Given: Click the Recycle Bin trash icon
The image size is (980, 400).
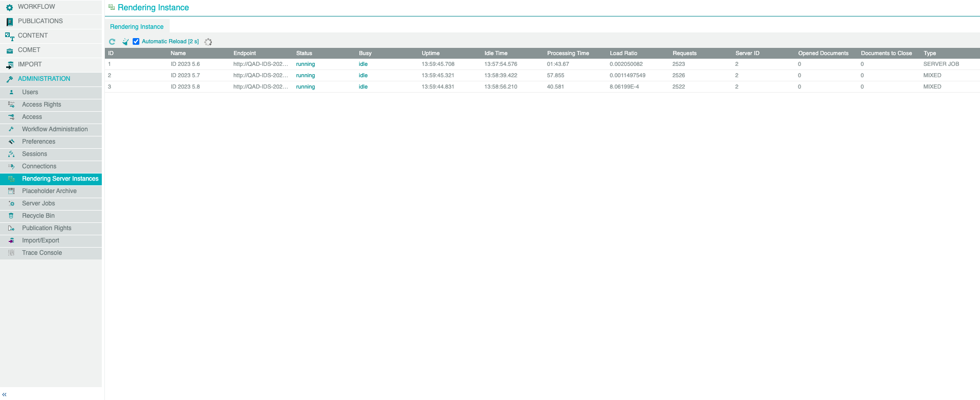Looking at the screenshot, I should pos(11,216).
